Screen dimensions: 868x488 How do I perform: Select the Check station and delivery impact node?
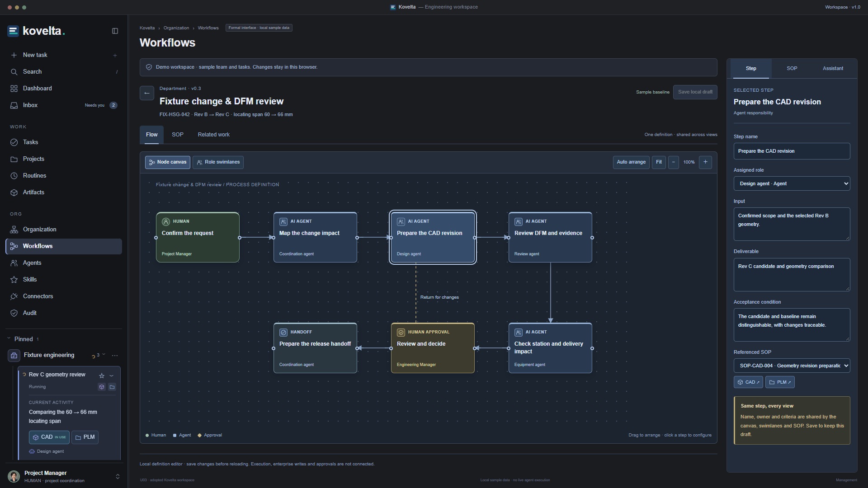coord(550,348)
